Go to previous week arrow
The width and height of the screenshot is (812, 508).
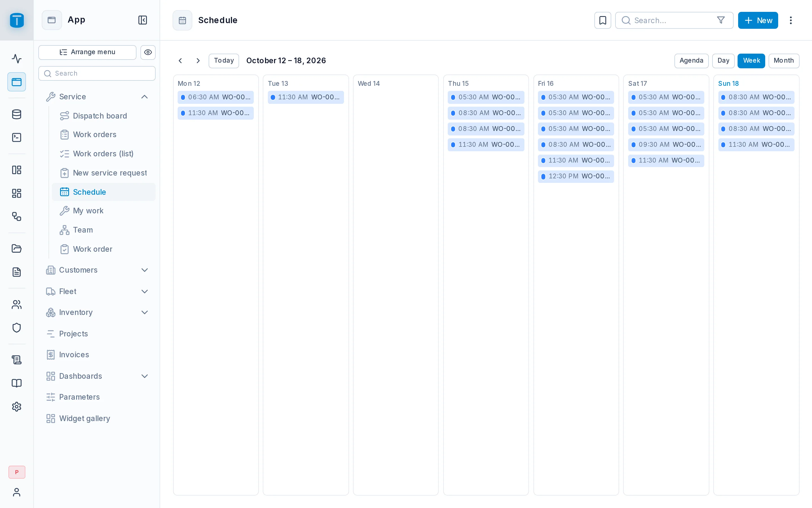click(x=180, y=61)
